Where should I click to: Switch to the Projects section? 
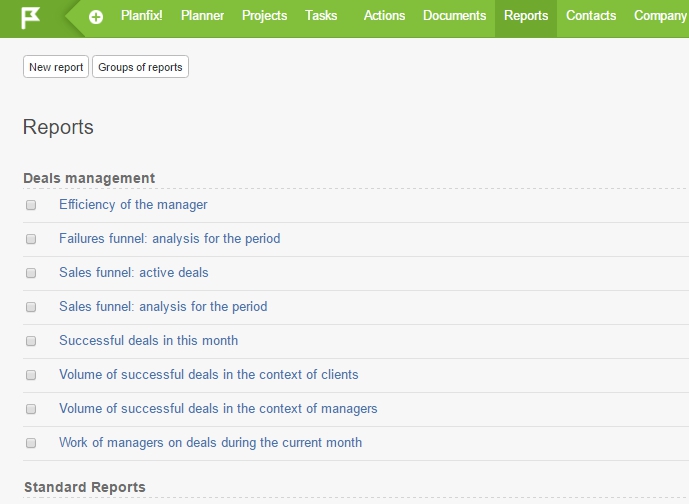tap(265, 16)
